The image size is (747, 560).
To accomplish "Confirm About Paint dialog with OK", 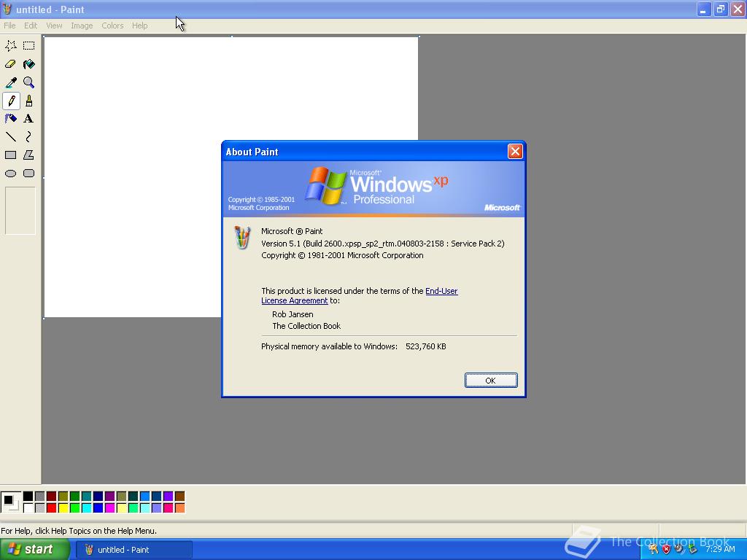I will (491, 381).
